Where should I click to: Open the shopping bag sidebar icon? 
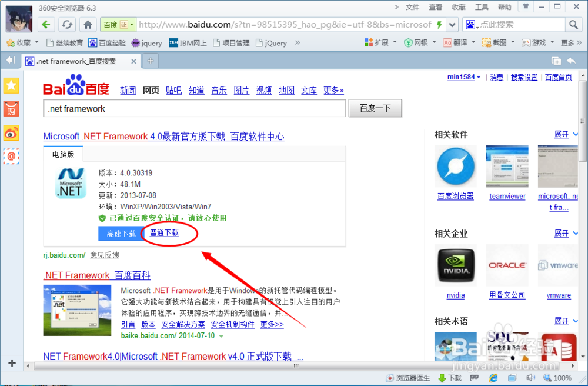[11, 109]
